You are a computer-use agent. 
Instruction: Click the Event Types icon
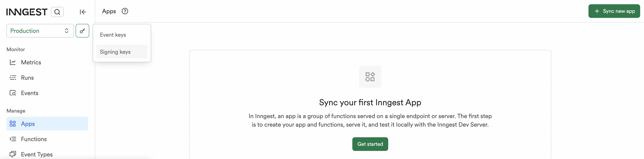point(13,154)
